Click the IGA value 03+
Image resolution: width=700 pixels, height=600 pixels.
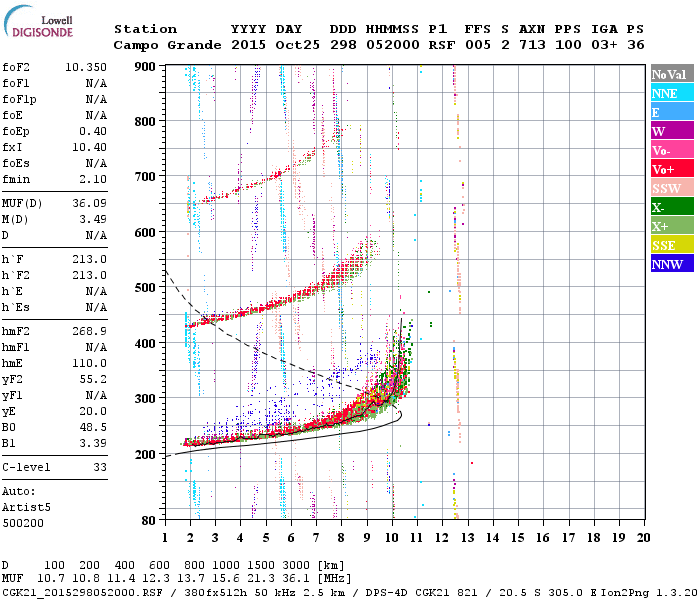tap(604, 45)
